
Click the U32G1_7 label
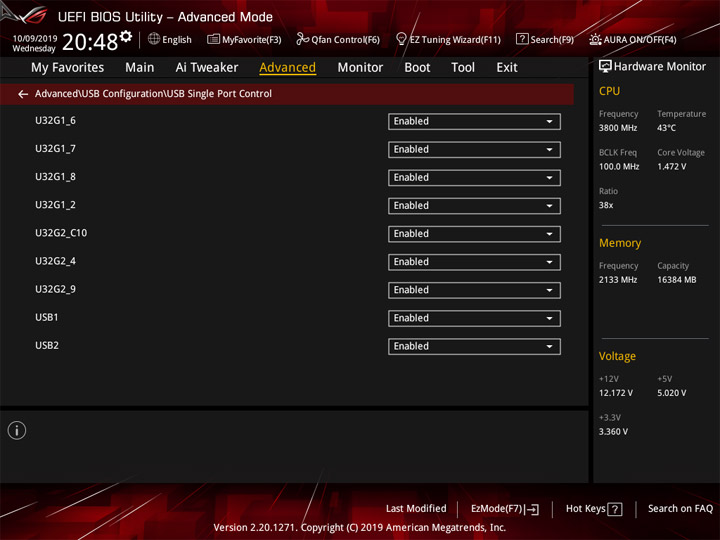[56, 149]
